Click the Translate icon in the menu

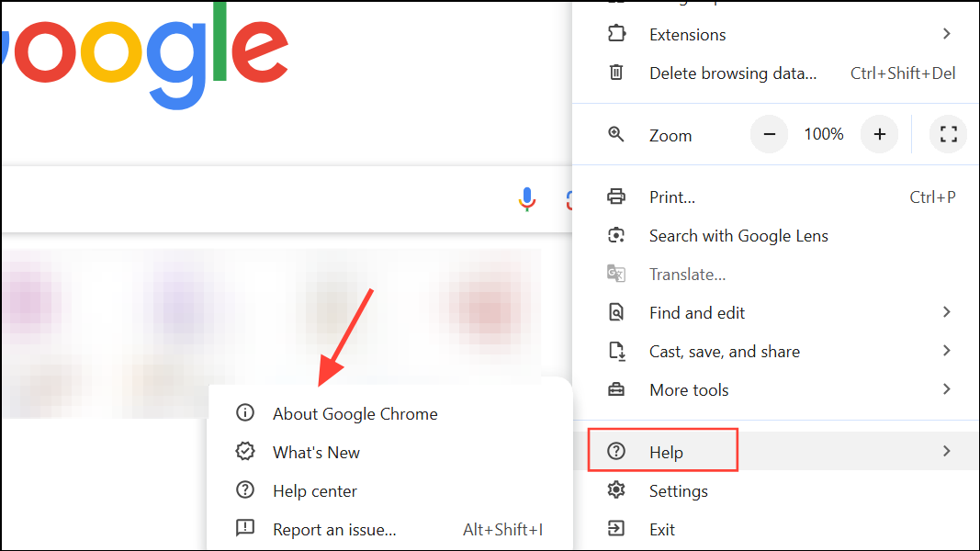(x=616, y=274)
